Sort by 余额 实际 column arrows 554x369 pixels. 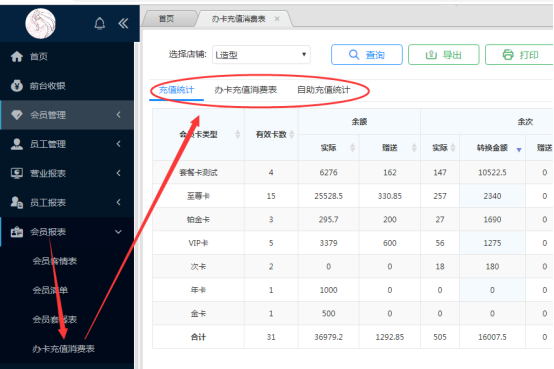coord(352,148)
